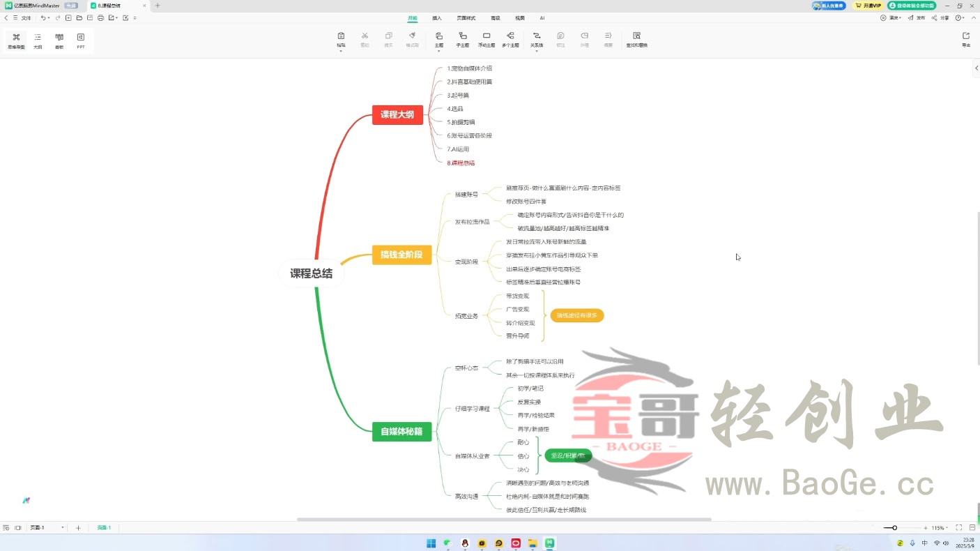Click the Redo arrow
The image size is (980, 551).
click(x=58, y=17)
